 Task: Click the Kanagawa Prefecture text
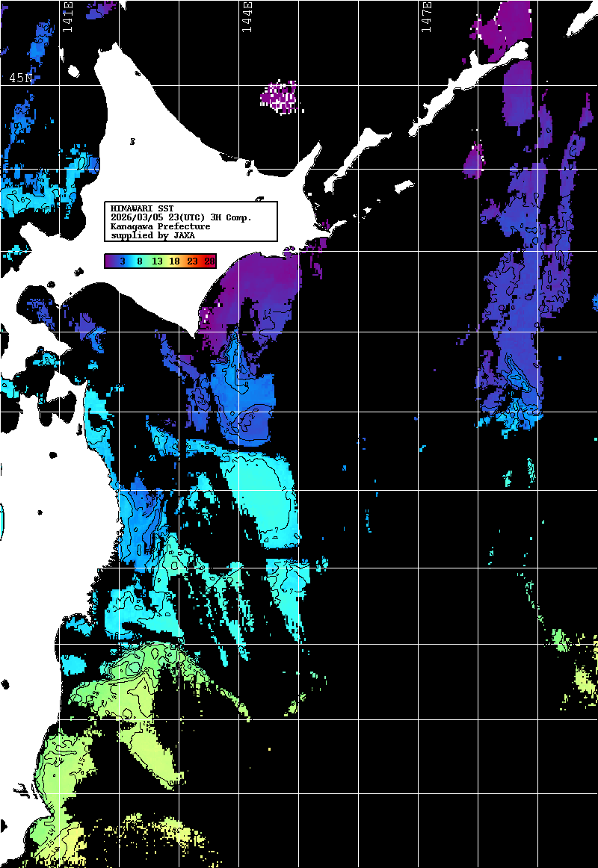(160, 226)
